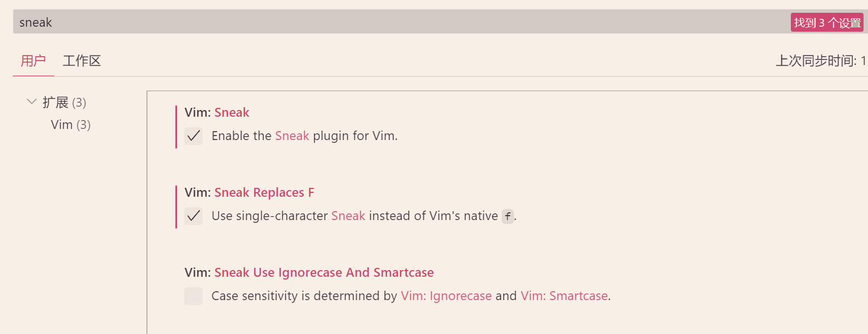Click the "Case sensitivity is determined by" text
Viewport: 868px width, 334px height.
coord(304,296)
